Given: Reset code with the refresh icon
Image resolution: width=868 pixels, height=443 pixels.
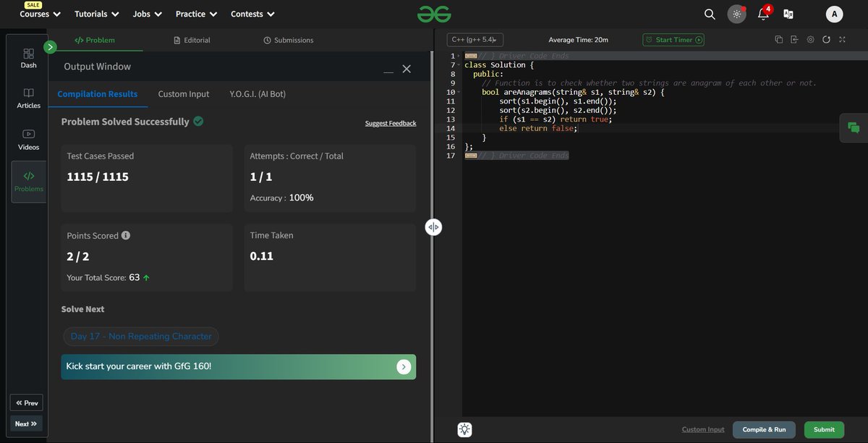Looking at the screenshot, I should (825, 40).
